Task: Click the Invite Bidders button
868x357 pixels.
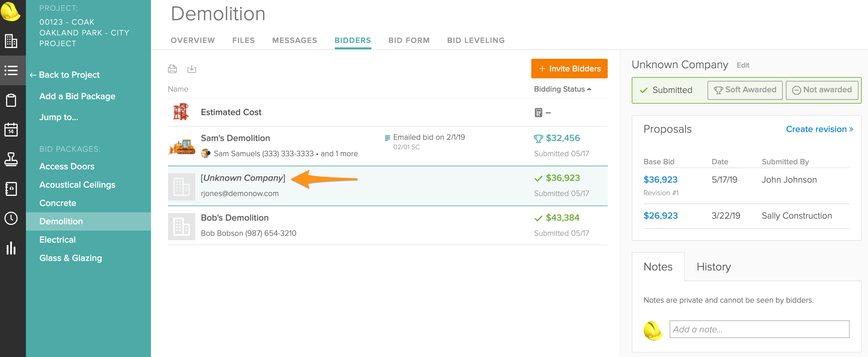Action: point(569,69)
